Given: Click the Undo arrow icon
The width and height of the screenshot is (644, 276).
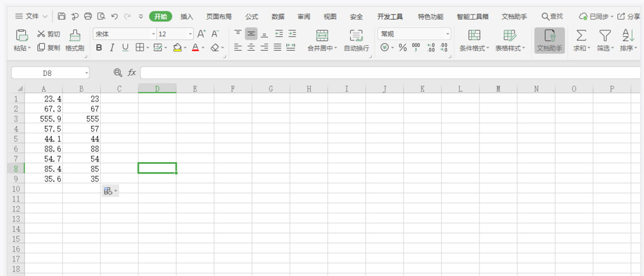Looking at the screenshot, I should coord(114,16).
